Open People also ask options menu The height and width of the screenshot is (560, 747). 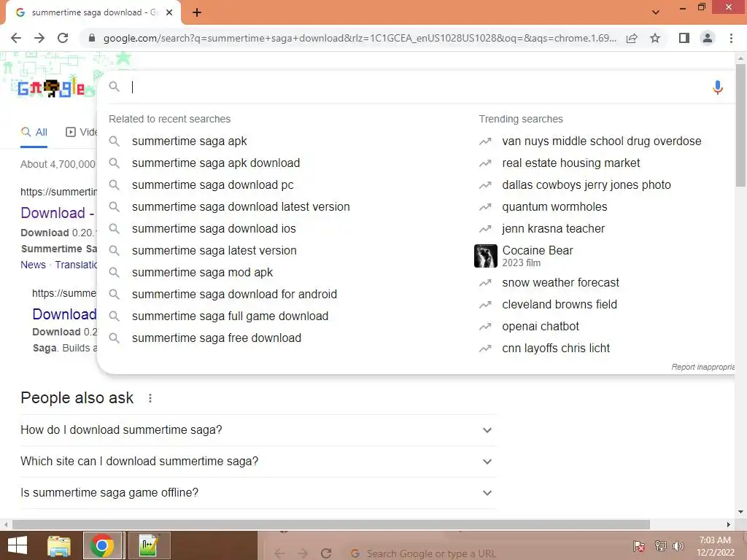150,398
